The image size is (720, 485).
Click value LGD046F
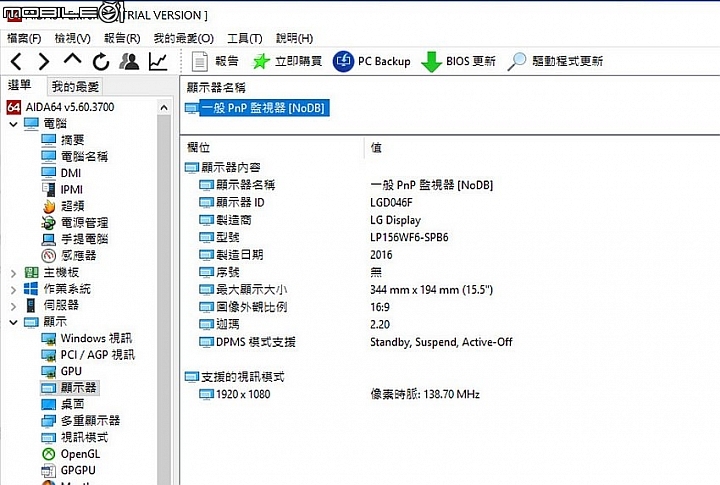click(391, 203)
